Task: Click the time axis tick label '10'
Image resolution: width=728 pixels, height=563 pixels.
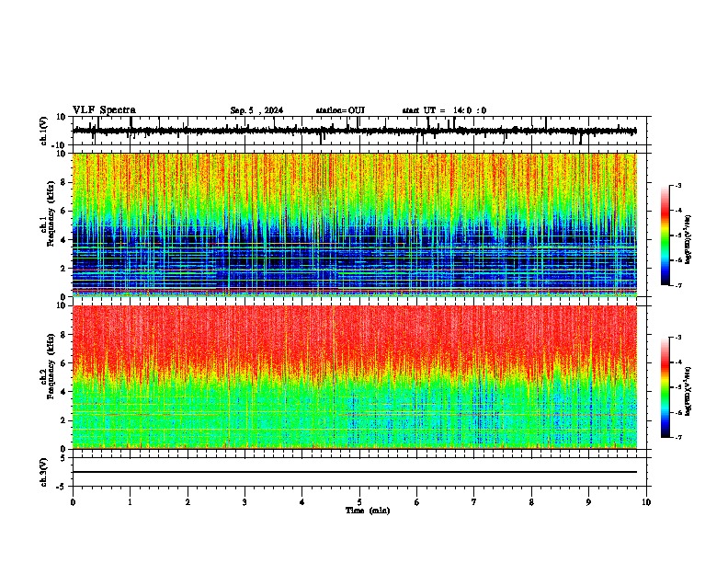Action: 646,502
